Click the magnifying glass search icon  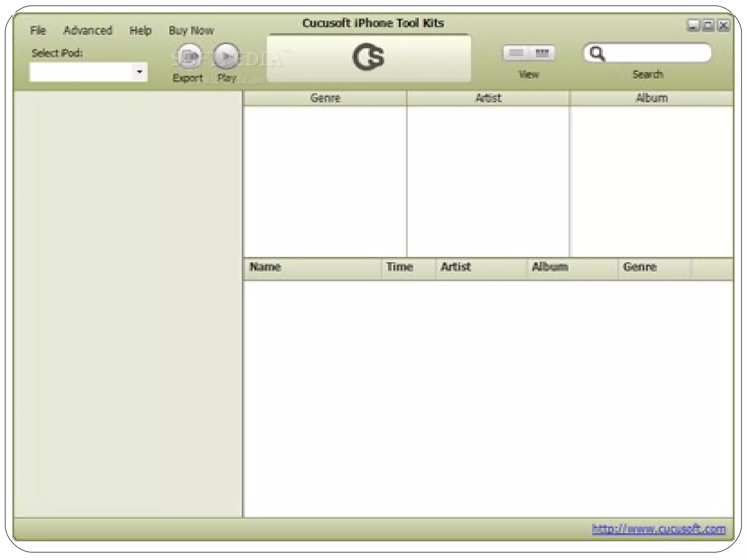[x=597, y=54]
